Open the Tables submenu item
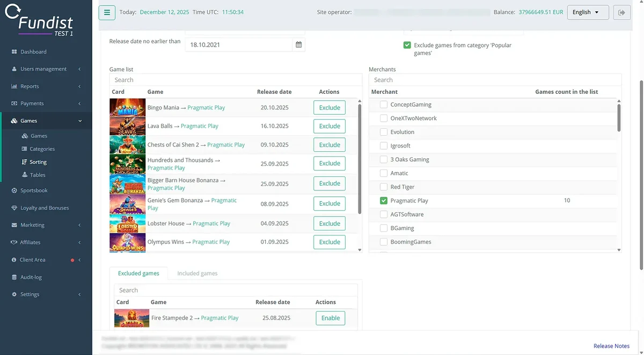The image size is (644, 355). [x=38, y=175]
